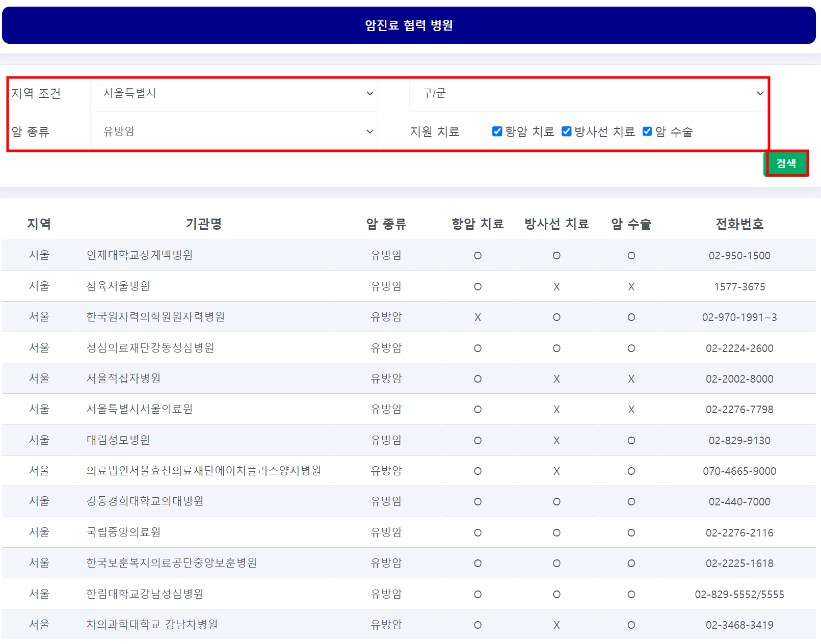The width and height of the screenshot is (821, 644).
Task: Open the 암 종류 dropdown showing 유방암
Action: (x=233, y=131)
